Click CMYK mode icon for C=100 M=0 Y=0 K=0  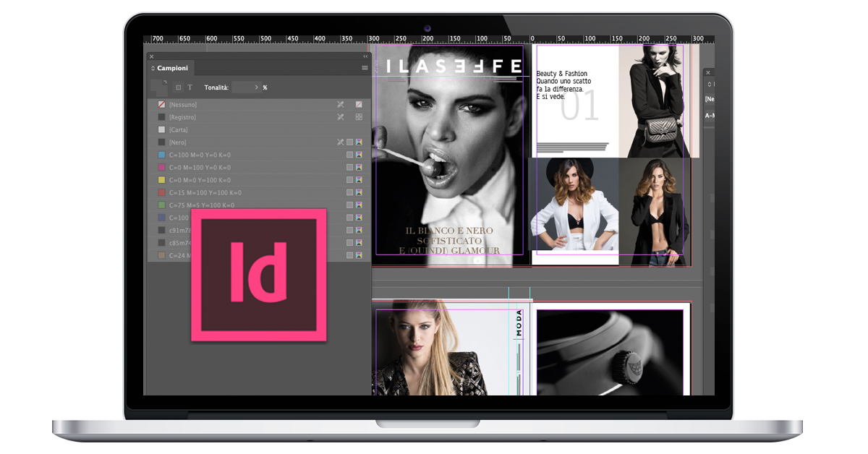[359, 155]
